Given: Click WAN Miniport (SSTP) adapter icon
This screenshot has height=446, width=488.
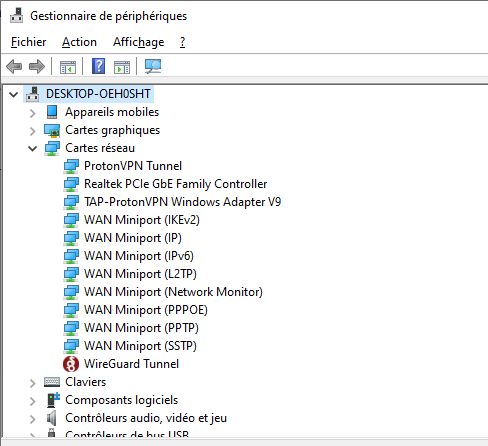Looking at the screenshot, I should [71, 346].
